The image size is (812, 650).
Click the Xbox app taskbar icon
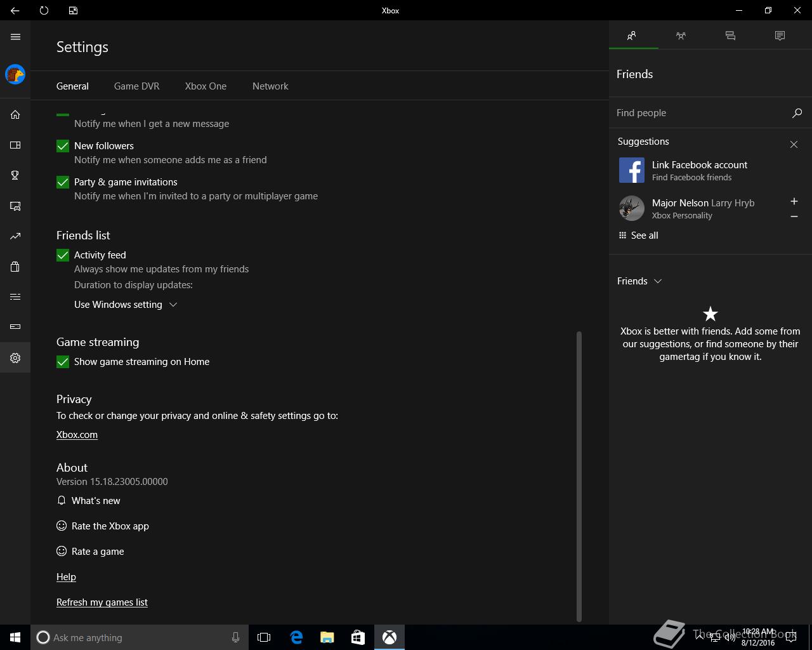(x=390, y=637)
